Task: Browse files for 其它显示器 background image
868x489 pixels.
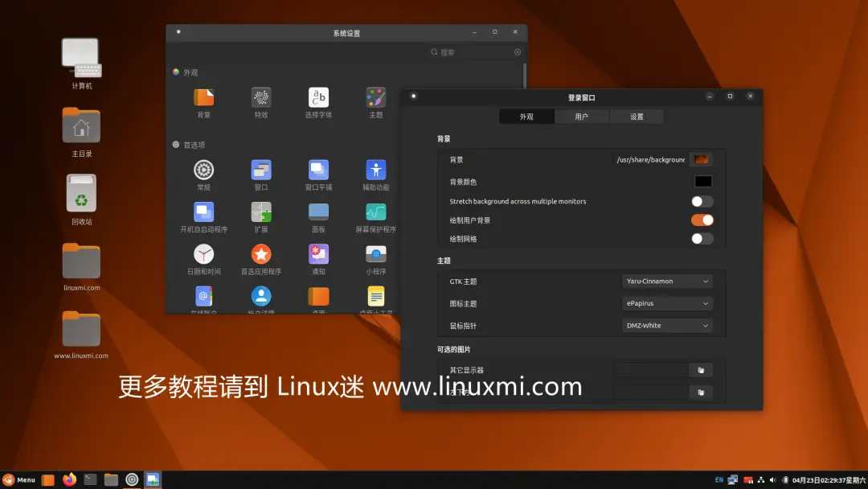Action: 701,370
